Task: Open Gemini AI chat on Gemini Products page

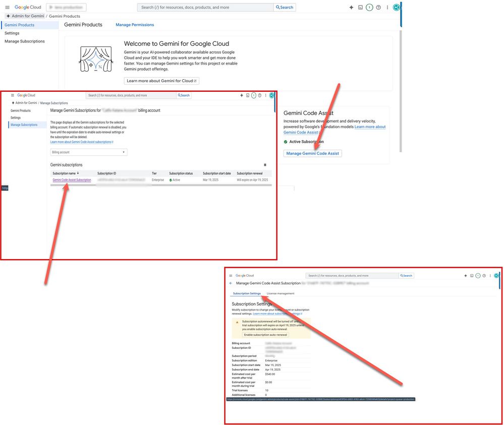Action: [x=351, y=8]
